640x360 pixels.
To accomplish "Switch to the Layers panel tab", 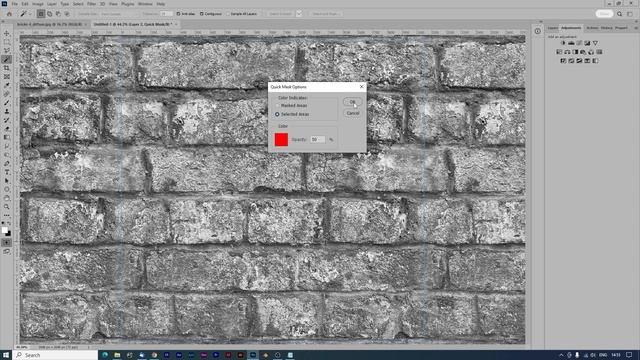I will [x=552, y=28].
